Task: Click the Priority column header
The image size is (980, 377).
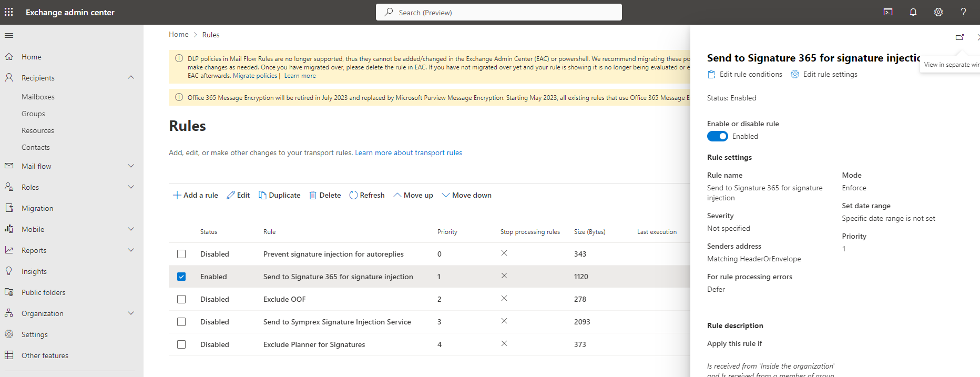Action: click(x=447, y=231)
